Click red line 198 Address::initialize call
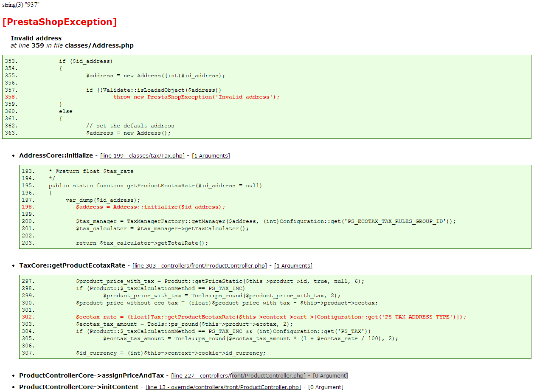 click(151, 207)
